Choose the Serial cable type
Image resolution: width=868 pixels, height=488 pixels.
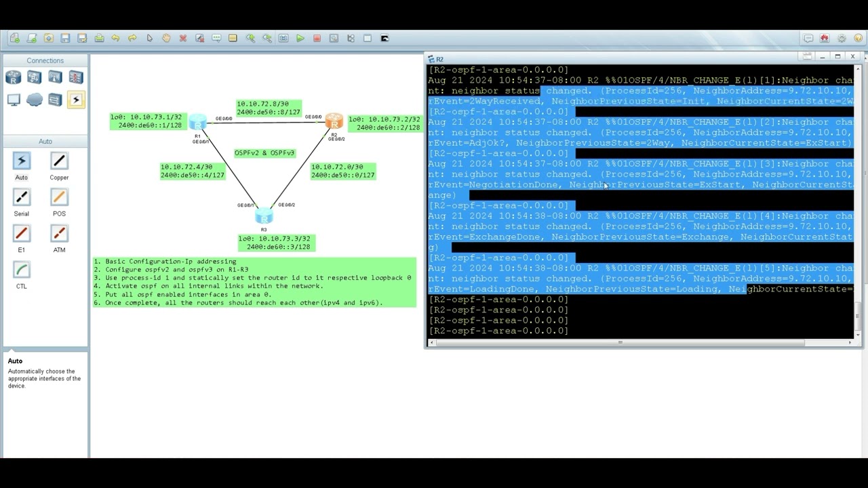point(22,197)
